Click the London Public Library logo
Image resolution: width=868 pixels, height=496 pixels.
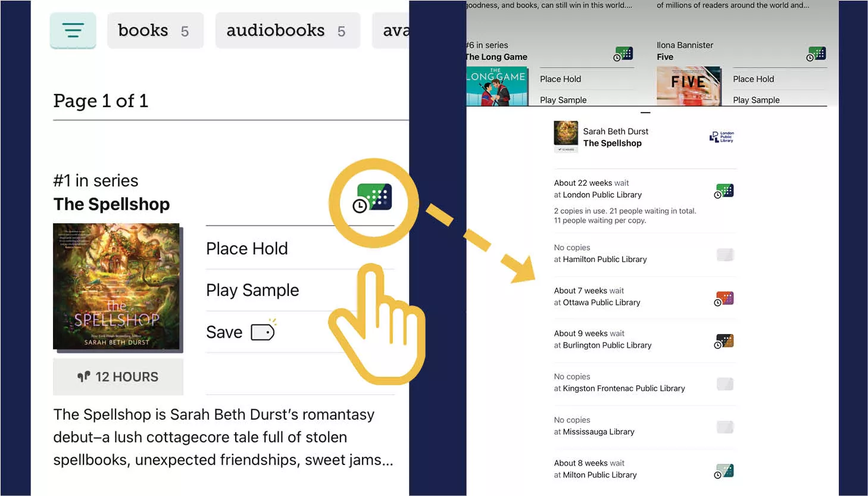pos(722,137)
